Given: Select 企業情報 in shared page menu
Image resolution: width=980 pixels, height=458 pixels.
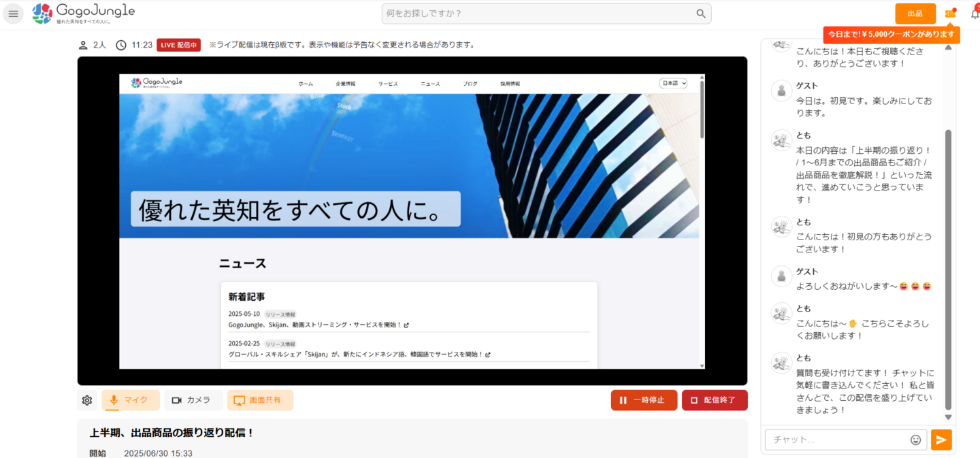Looking at the screenshot, I should (x=345, y=84).
